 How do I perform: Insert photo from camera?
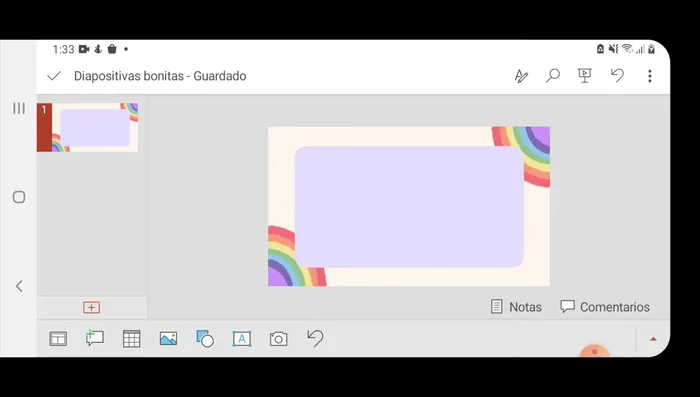click(278, 339)
